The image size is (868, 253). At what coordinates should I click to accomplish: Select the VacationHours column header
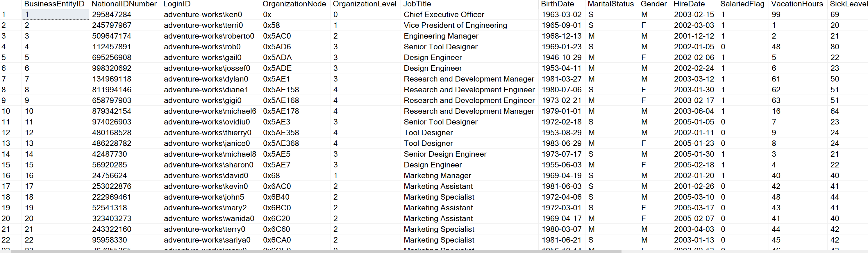click(797, 4)
